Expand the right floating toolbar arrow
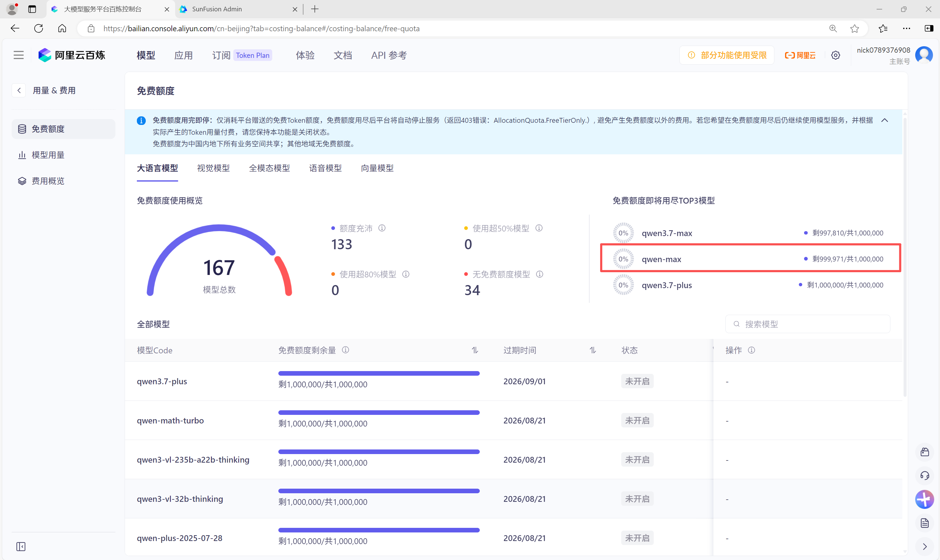The width and height of the screenshot is (940, 560). pyautogui.click(x=924, y=547)
